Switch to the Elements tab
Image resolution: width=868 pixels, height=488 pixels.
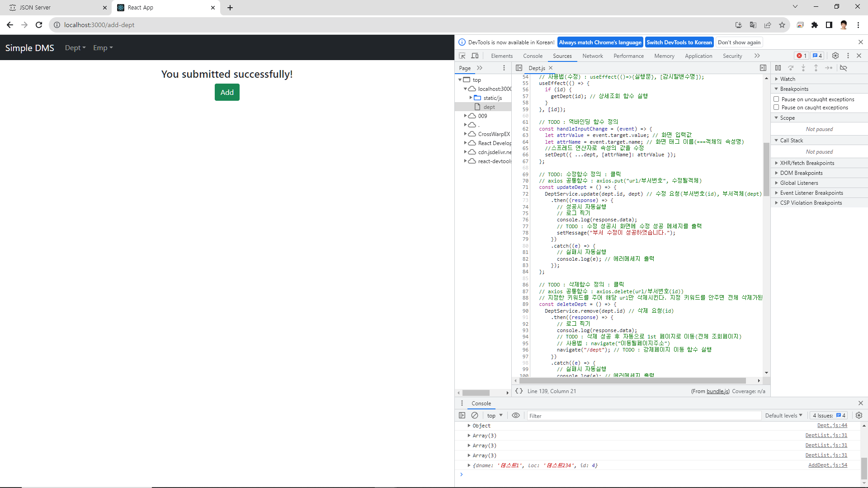pyautogui.click(x=502, y=56)
